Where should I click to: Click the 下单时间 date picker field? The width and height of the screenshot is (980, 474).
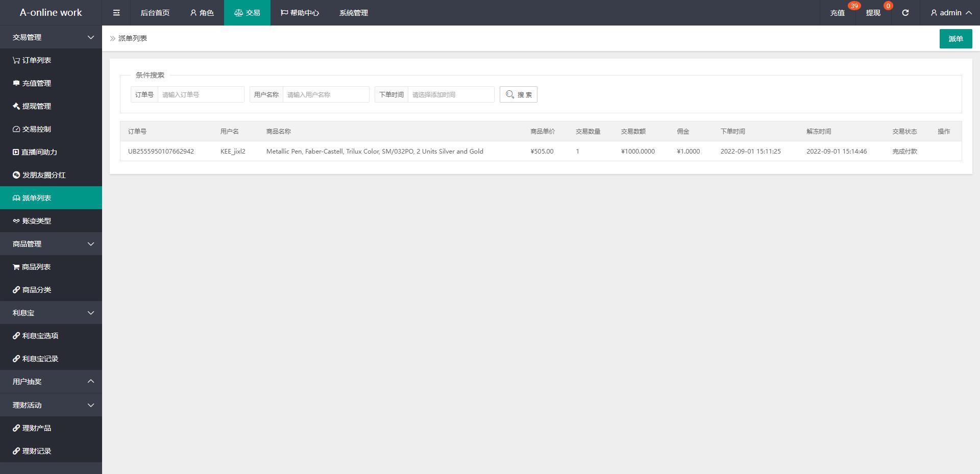pos(451,94)
